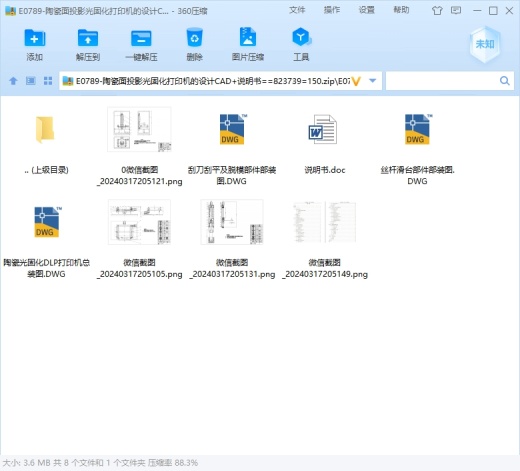Switch to thumbnail grid view icon

[x=48, y=81]
